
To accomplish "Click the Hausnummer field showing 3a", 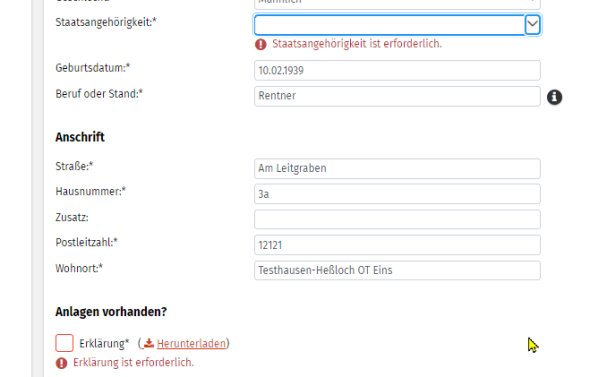I will (x=397, y=194).
